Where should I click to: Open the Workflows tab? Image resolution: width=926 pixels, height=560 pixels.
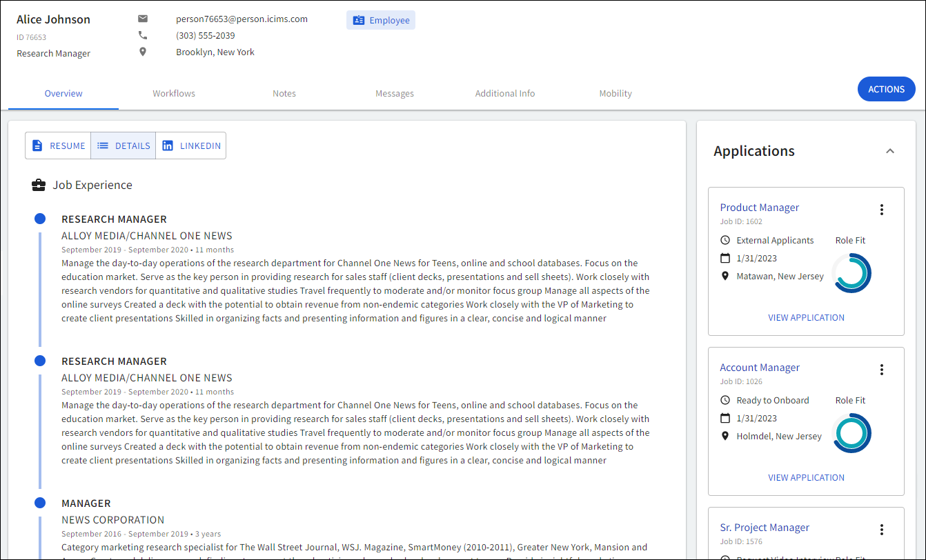click(x=174, y=93)
